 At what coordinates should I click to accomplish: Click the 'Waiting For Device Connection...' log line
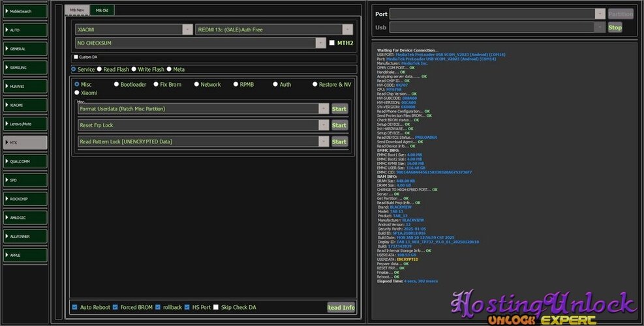point(407,50)
